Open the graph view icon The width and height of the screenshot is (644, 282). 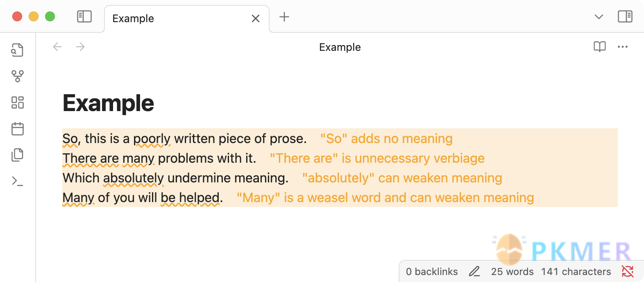17,76
